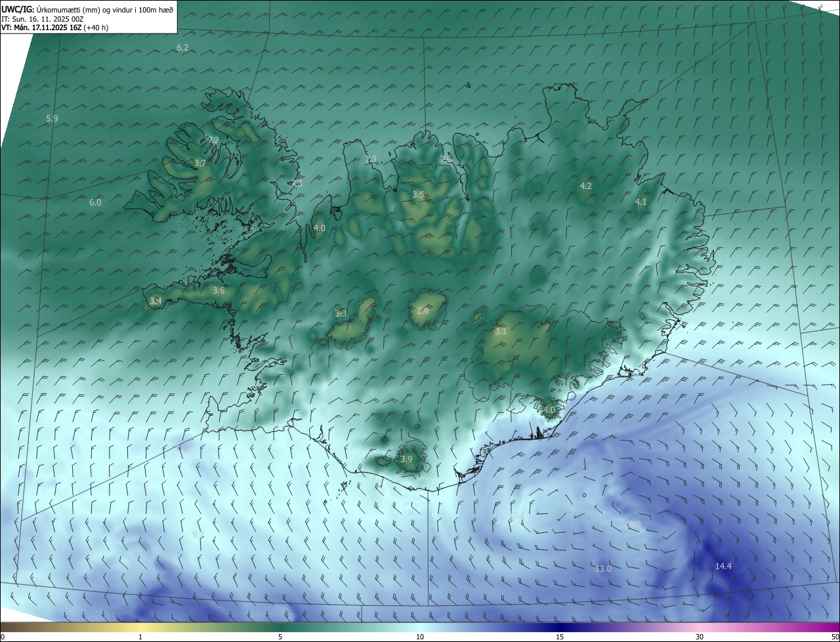Click the initial time 'IT: Sun. 16. 11. 2025 00Z'

[x=43, y=19]
